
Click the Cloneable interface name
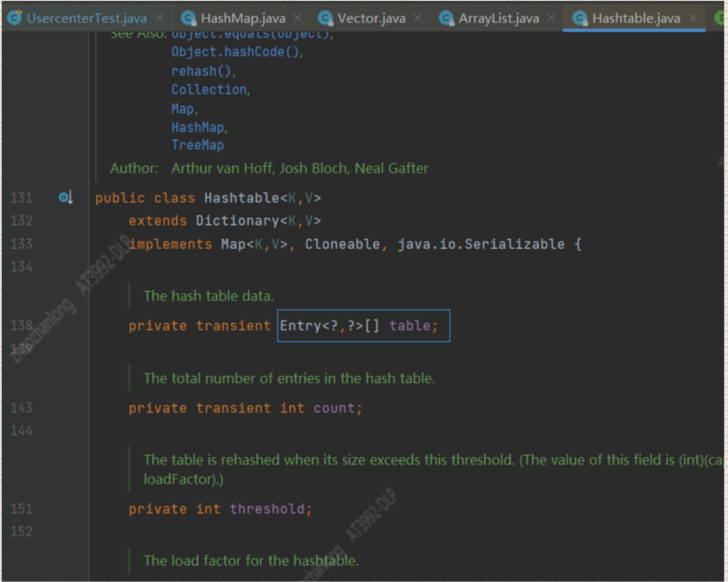tap(342, 244)
